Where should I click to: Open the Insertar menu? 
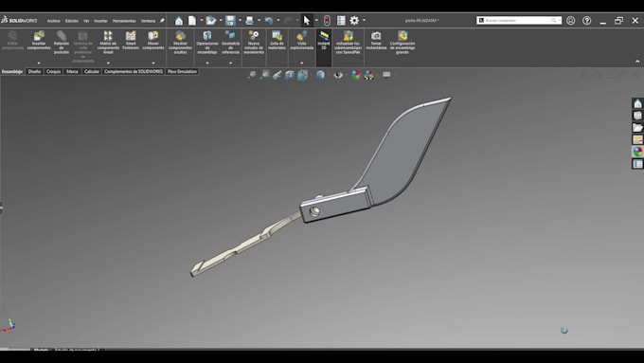click(x=100, y=21)
